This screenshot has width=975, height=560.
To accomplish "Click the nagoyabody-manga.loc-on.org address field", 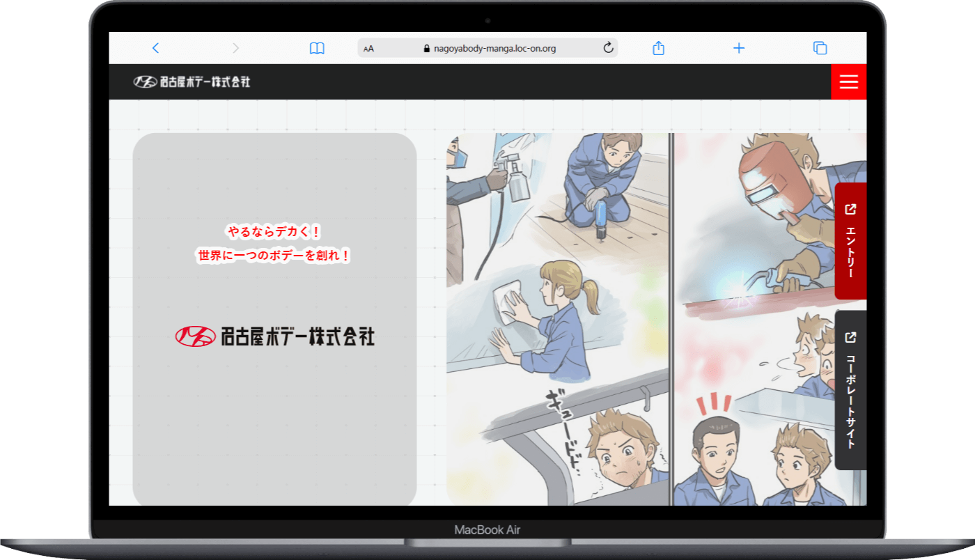I will click(487, 48).
